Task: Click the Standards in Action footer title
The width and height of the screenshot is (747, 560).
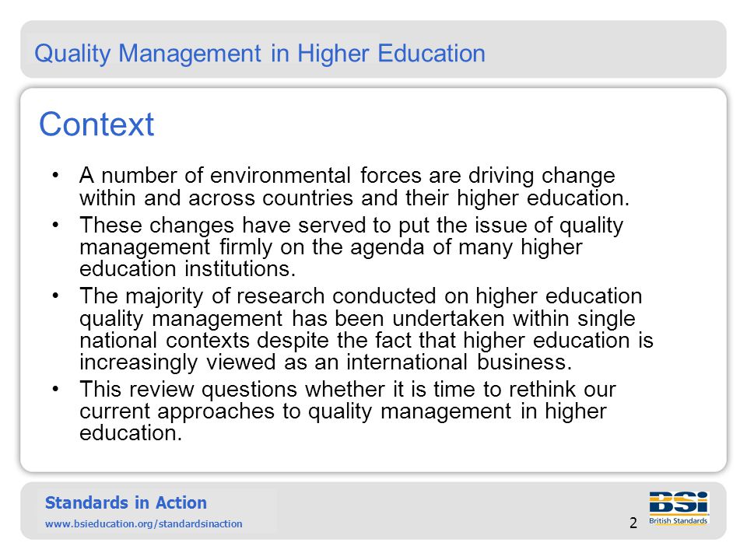Action: (x=126, y=503)
